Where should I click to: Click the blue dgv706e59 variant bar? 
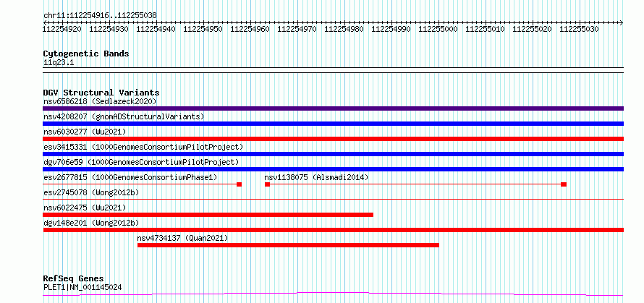click(333, 169)
